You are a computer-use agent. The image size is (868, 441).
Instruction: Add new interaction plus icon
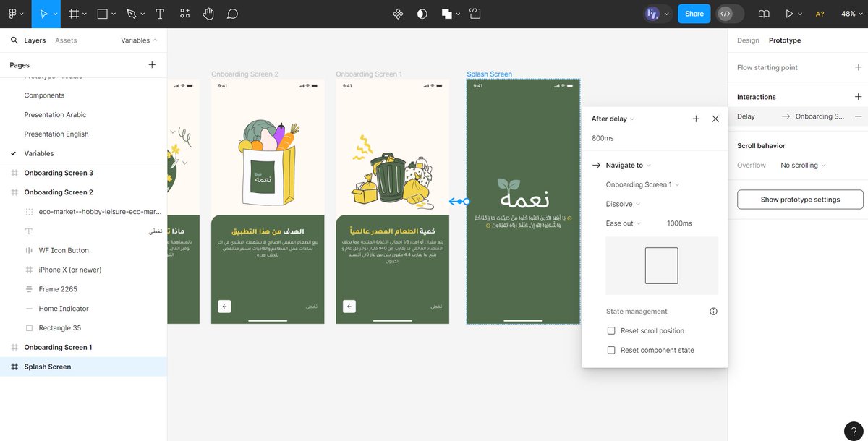[x=858, y=97]
